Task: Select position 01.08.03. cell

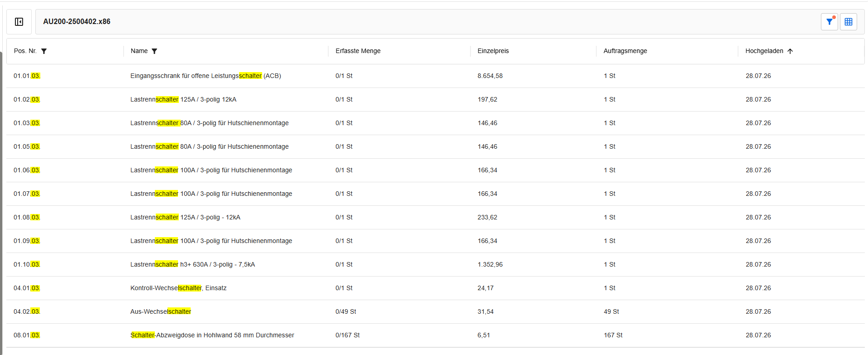Action: click(27, 217)
